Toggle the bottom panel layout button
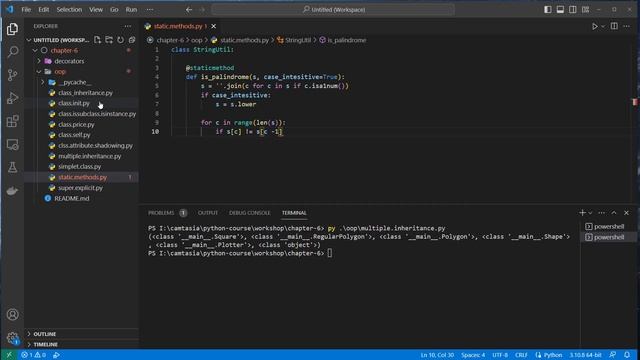Image resolution: width=640 pixels, height=360 pixels. 560,9
